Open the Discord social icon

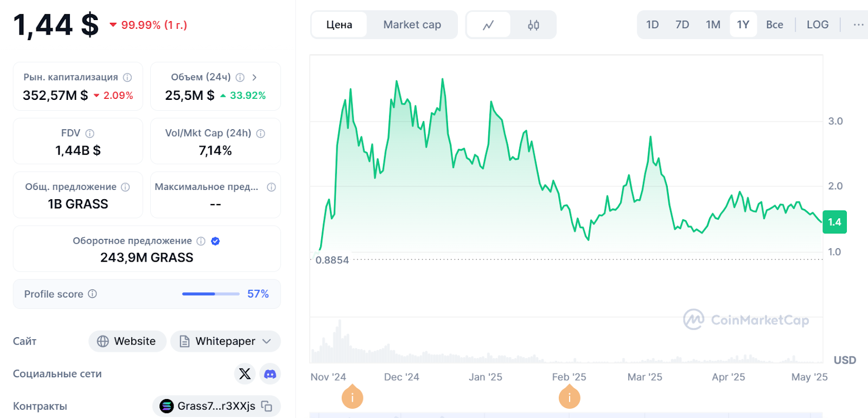[x=270, y=373]
